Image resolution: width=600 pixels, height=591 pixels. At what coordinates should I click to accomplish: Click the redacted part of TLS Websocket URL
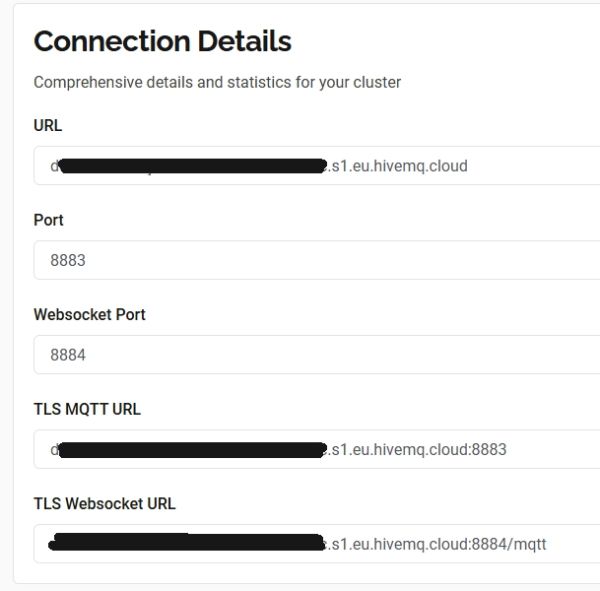(x=188, y=544)
